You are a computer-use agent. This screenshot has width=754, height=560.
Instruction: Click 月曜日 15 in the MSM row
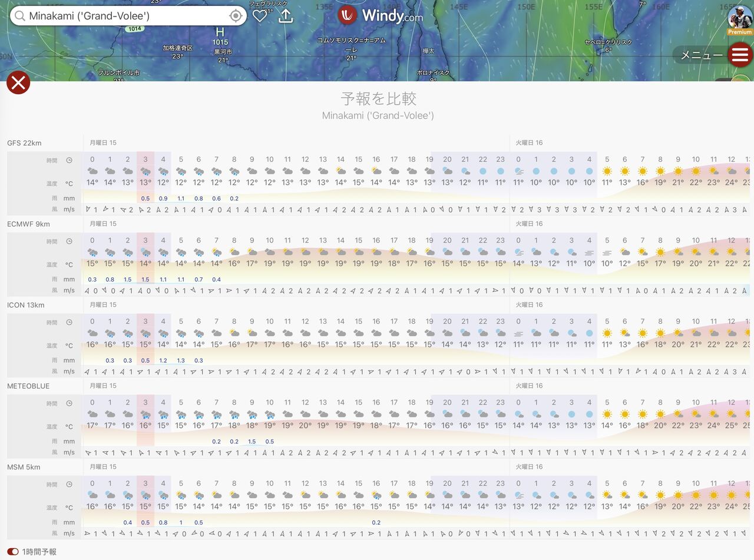(x=103, y=467)
